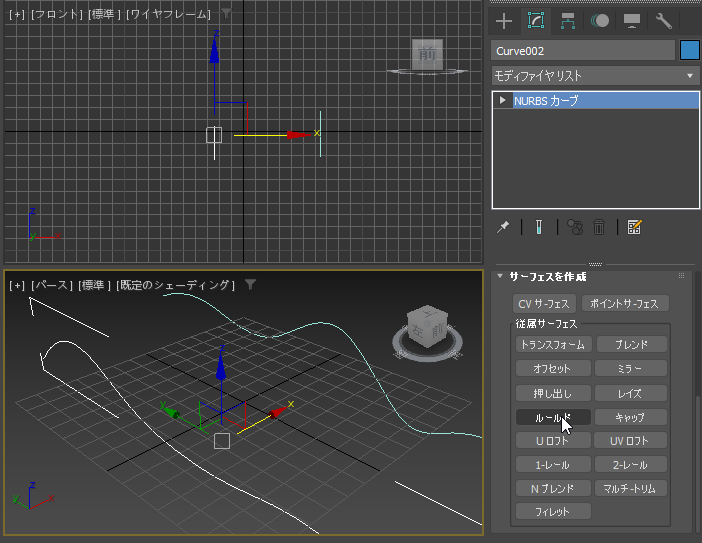Image resolution: width=702 pixels, height=543 pixels.
Task: Click the ブレンド button
Action: [631, 345]
